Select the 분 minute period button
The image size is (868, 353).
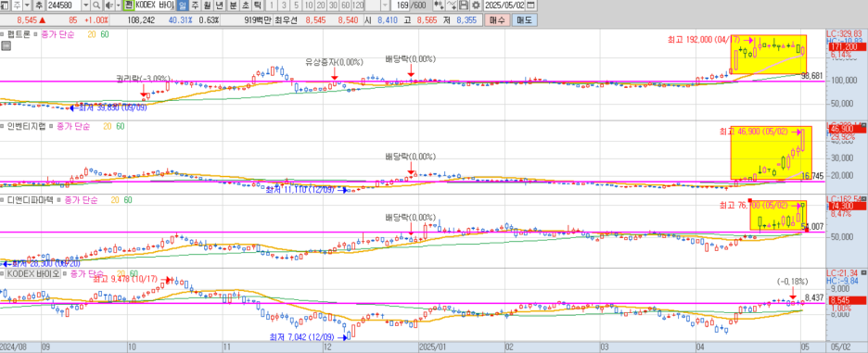click(x=233, y=6)
